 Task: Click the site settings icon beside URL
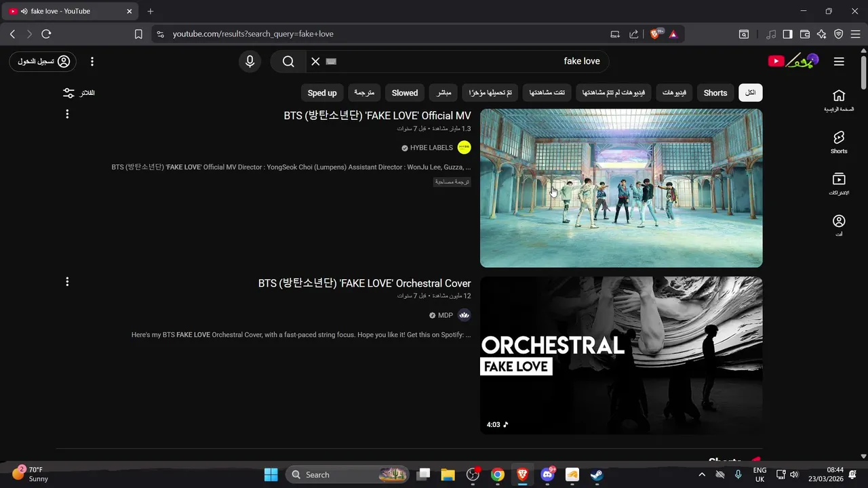pyautogui.click(x=160, y=34)
